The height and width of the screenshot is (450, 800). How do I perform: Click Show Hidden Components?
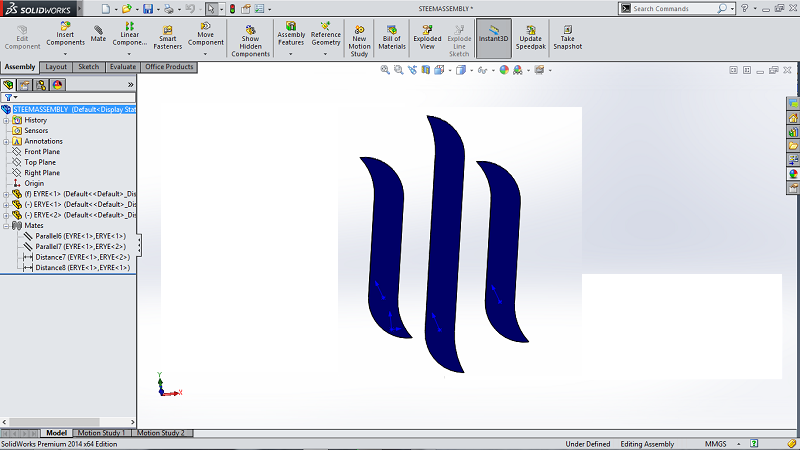tap(250, 41)
